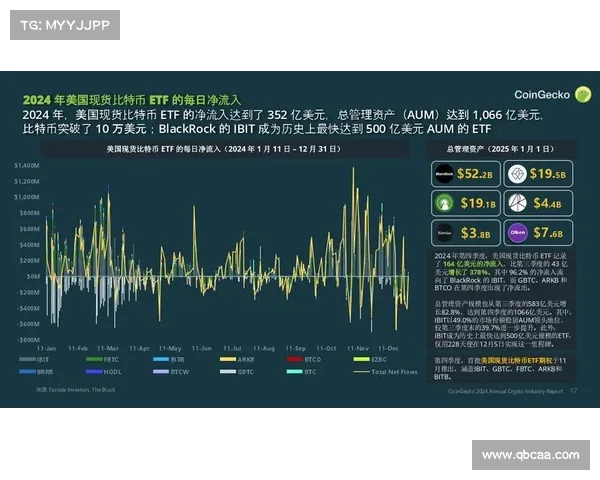The width and height of the screenshot is (600, 480).
Task: Click the $0M y-axis label
Action: [x=33, y=276]
